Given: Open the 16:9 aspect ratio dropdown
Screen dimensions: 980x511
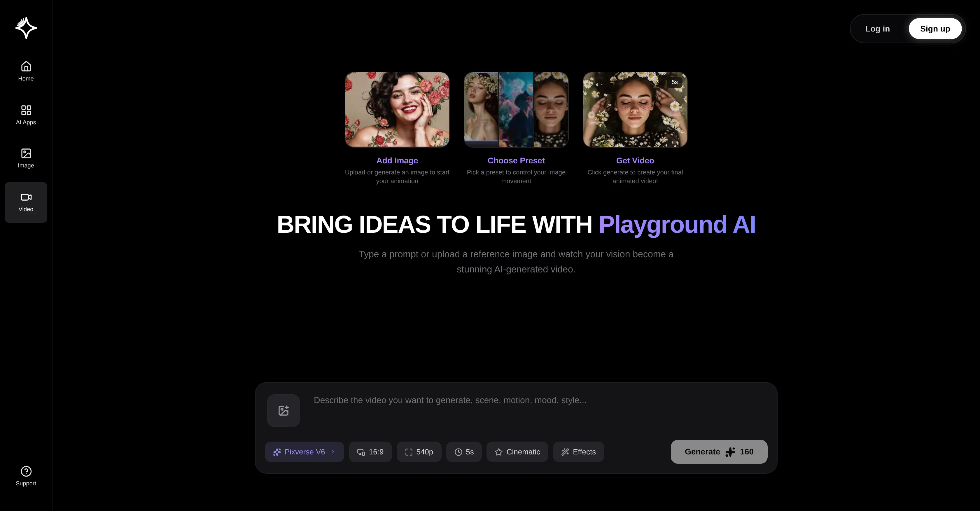Looking at the screenshot, I should tap(370, 452).
